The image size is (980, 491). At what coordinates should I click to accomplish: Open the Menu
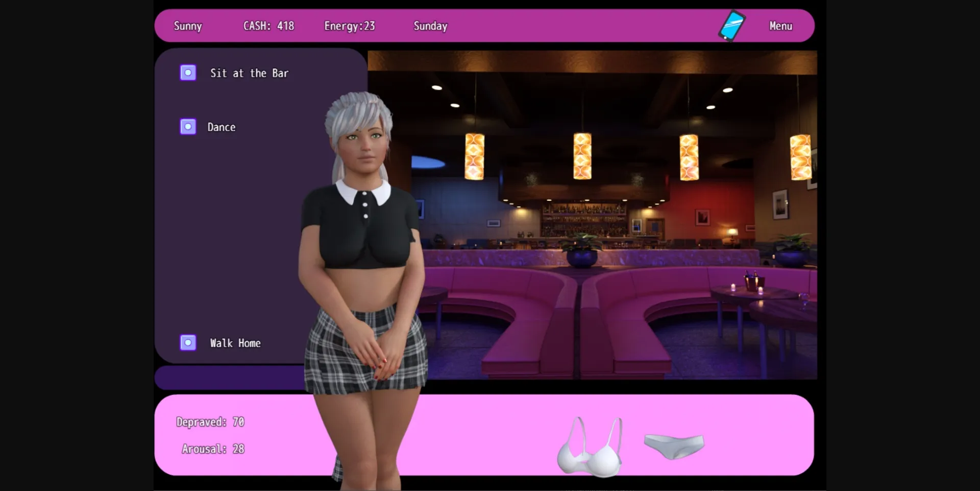click(x=780, y=26)
